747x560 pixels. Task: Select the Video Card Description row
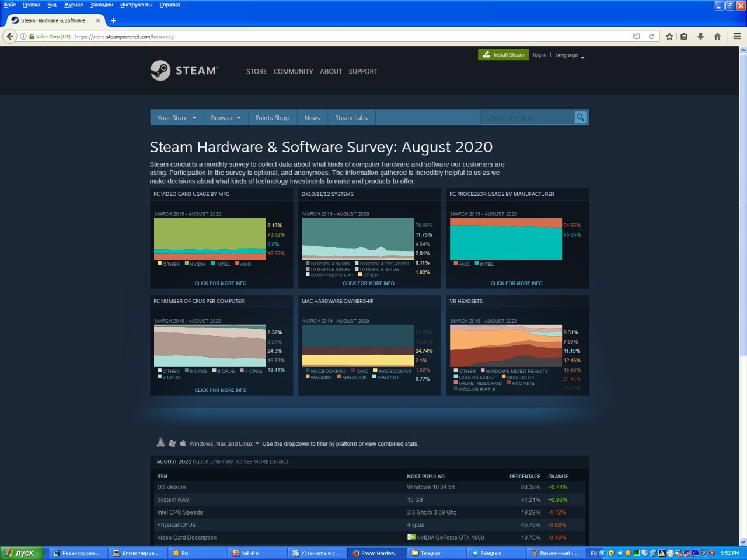click(369, 537)
